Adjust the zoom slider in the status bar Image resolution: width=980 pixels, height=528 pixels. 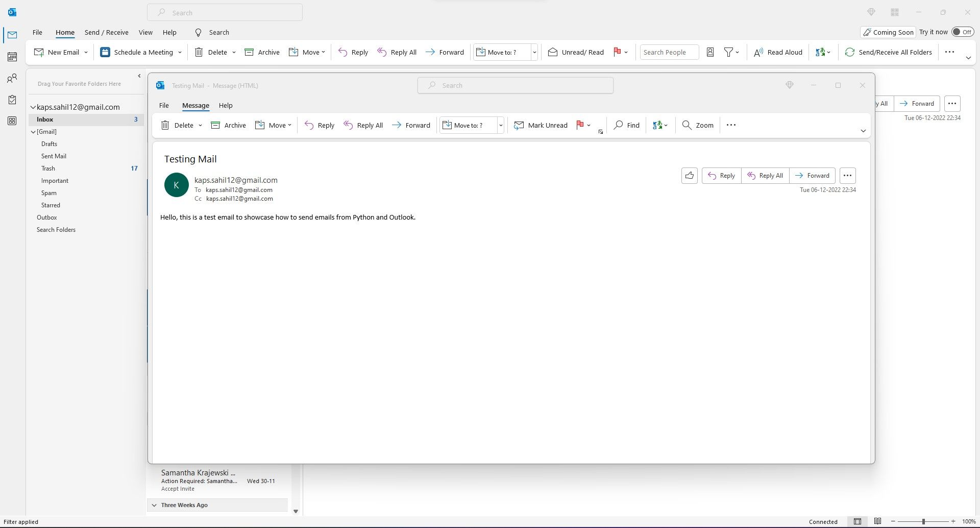(924, 521)
